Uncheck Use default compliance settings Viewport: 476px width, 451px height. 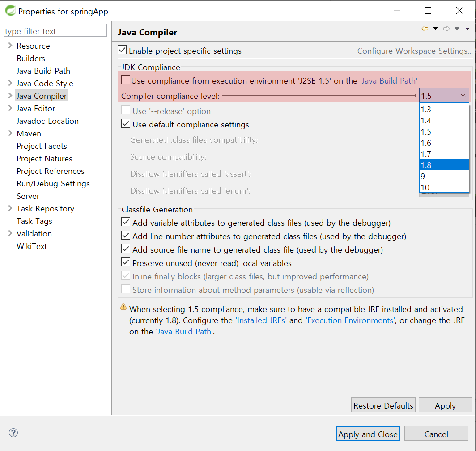click(126, 123)
